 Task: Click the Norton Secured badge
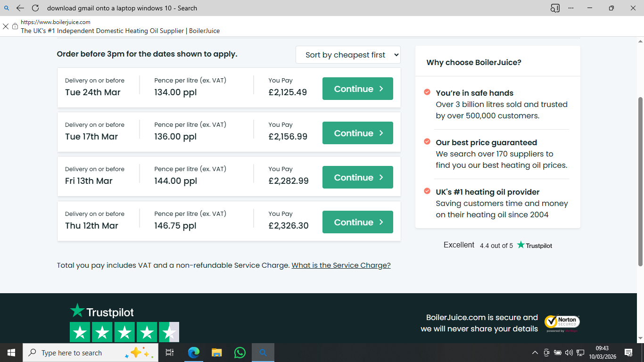pyautogui.click(x=562, y=323)
